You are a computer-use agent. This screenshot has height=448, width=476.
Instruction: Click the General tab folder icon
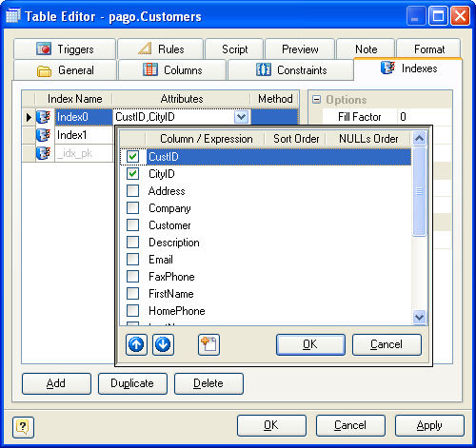pyautogui.click(x=44, y=71)
